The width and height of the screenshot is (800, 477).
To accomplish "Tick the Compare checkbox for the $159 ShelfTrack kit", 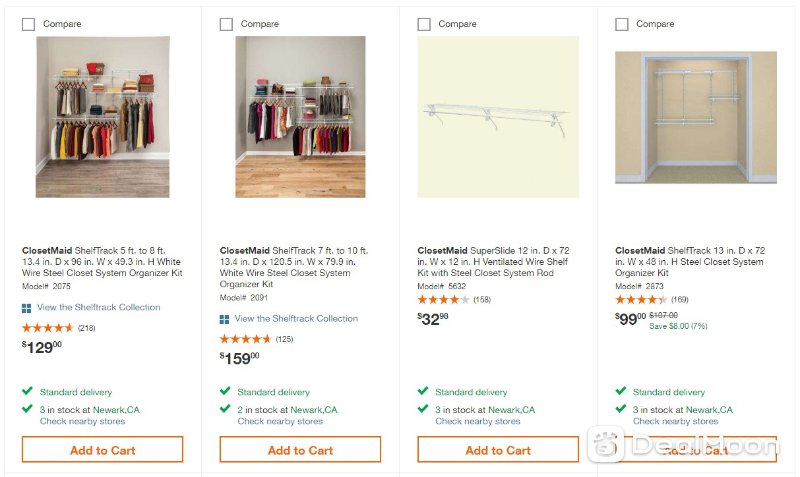I will click(x=226, y=24).
